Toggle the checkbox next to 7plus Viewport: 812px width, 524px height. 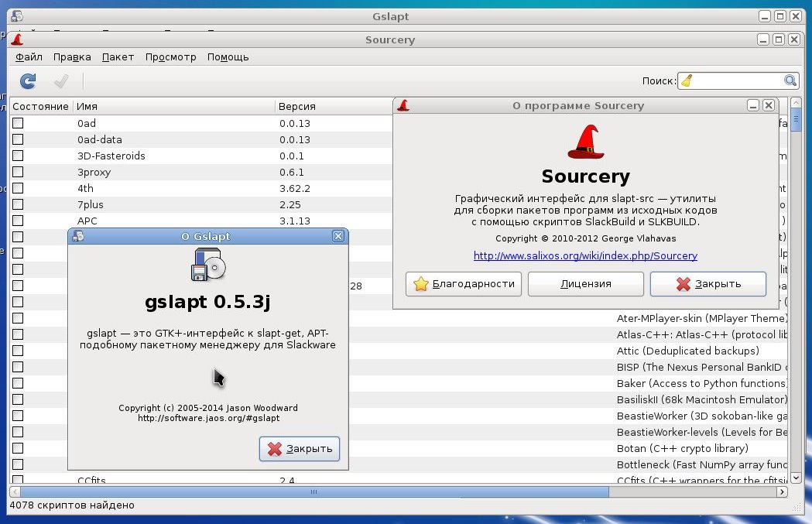tap(18, 204)
